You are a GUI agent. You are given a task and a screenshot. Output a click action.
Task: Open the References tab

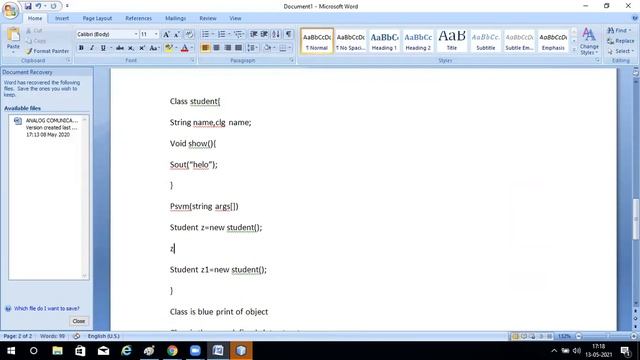[138, 18]
